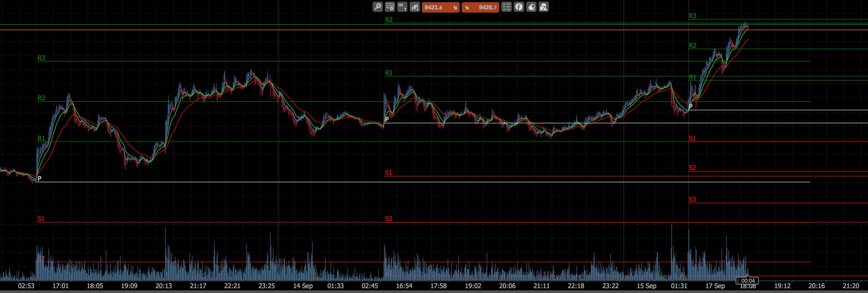Click the '19:02' time axis label
The width and height of the screenshot is (868, 293).
tap(473, 286)
